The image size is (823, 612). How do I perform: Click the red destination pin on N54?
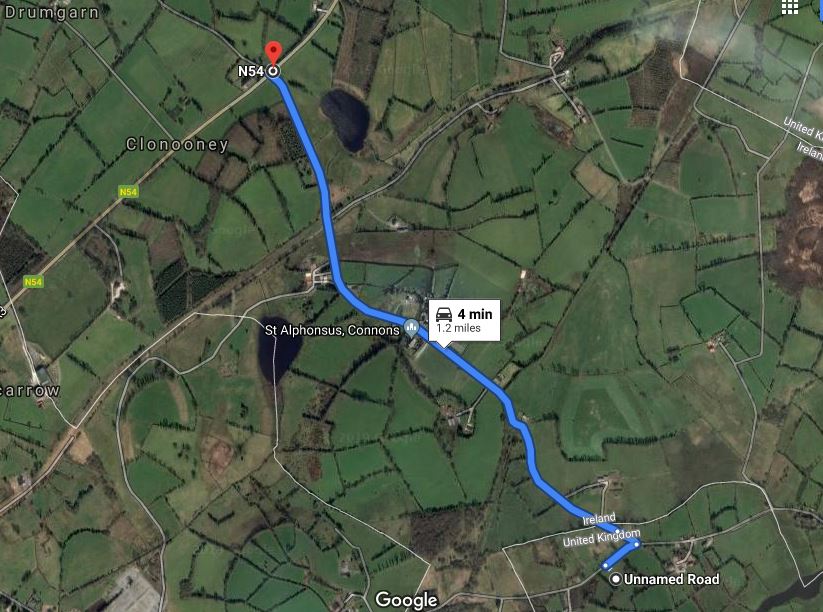[x=273, y=54]
